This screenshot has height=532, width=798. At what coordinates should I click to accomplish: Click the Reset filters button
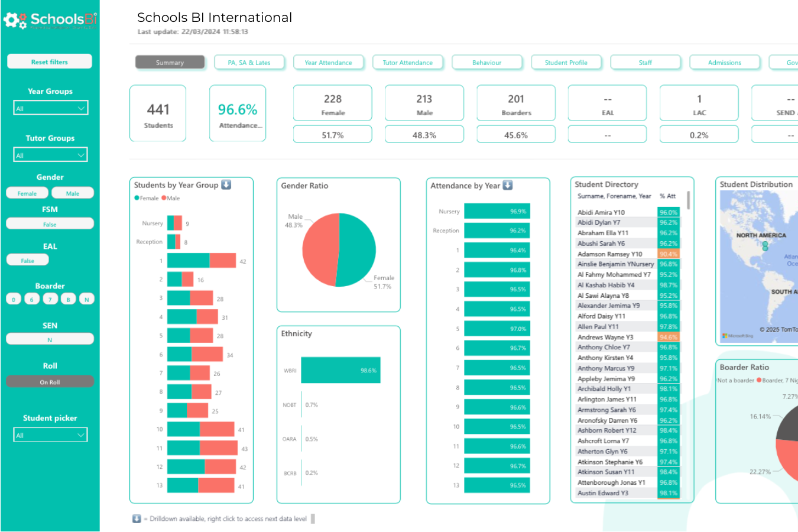click(50, 61)
